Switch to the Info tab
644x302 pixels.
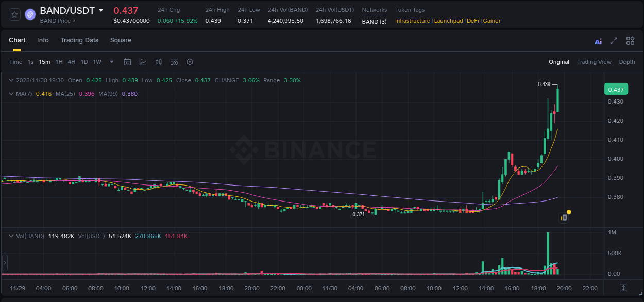coord(43,40)
